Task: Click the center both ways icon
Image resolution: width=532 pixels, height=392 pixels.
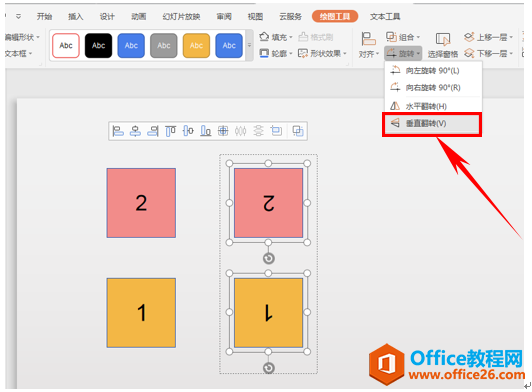Action: (223, 131)
